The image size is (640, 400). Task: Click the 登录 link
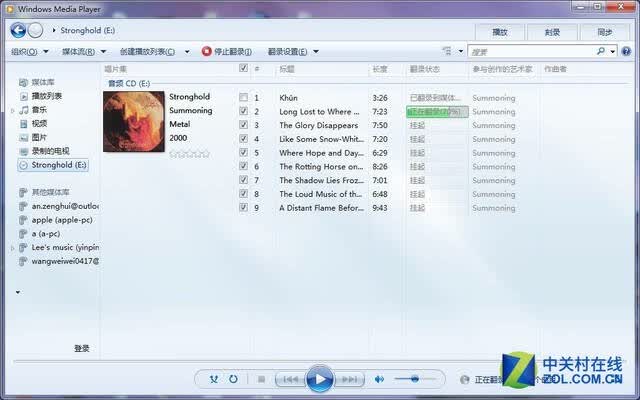pos(82,348)
